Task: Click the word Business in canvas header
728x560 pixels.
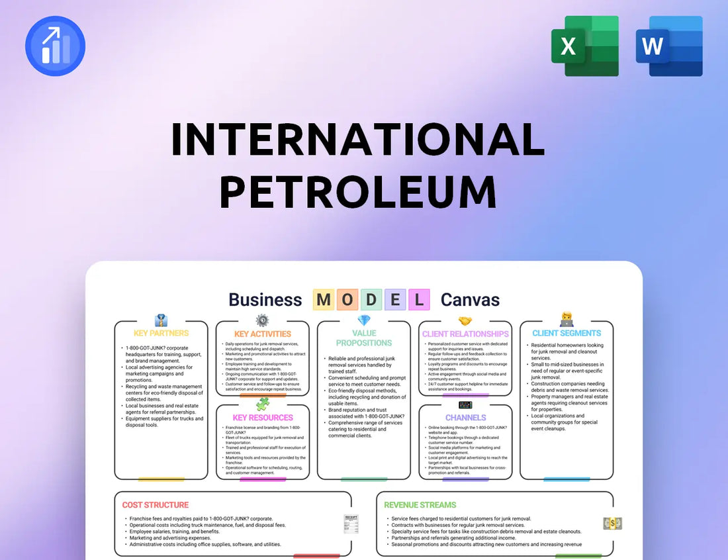Action: [x=265, y=300]
